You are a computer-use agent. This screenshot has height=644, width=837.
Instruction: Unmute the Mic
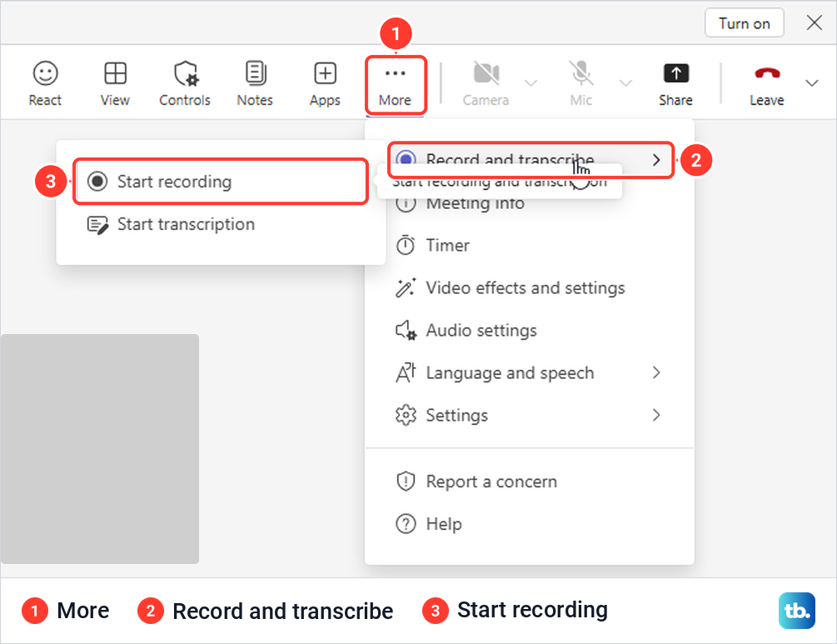580,83
